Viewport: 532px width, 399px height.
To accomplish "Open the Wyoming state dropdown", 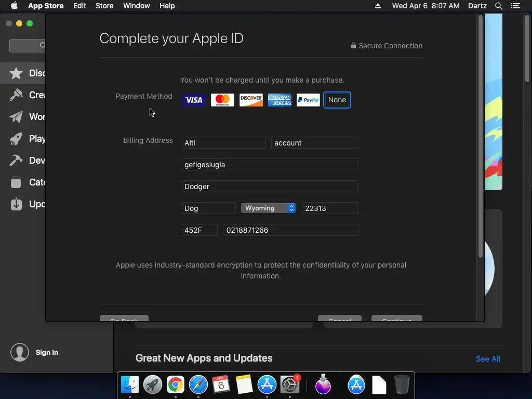I will pyautogui.click(x=268, y=208).
